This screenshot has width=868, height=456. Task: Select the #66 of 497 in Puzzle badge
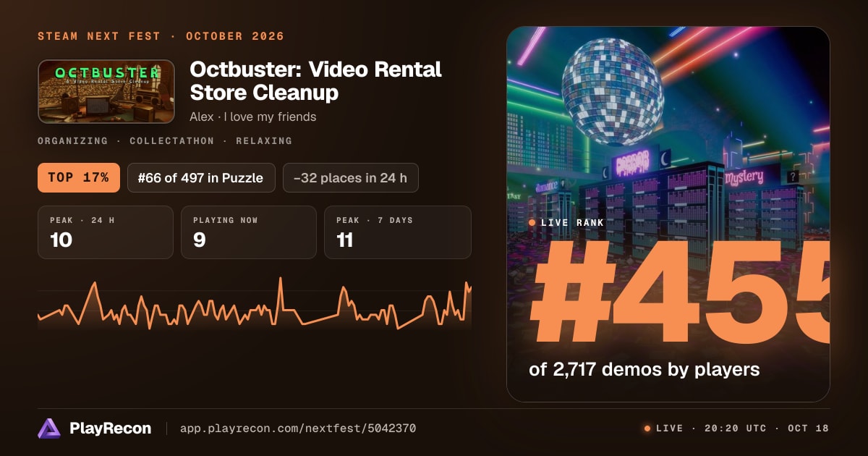click(201, 177)
